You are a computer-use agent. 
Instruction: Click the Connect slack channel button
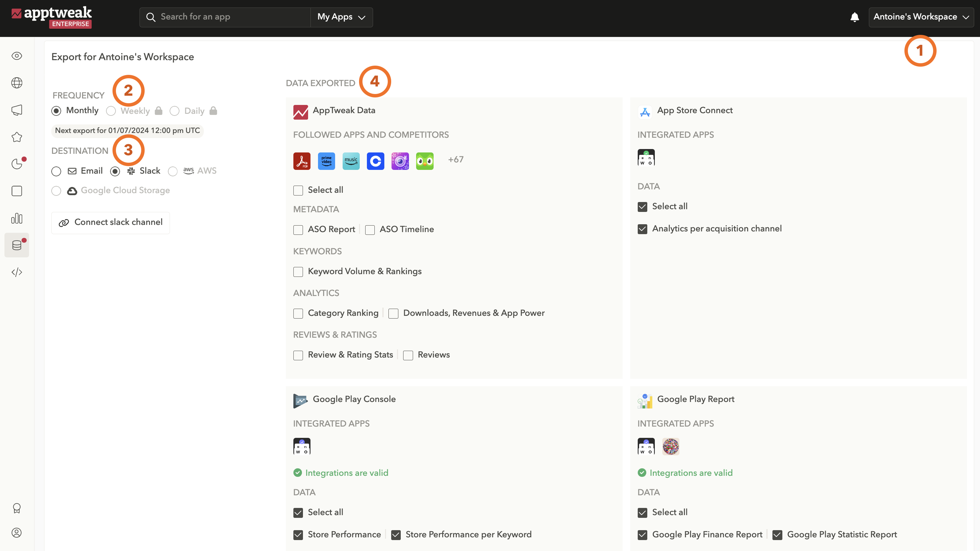(111, 223)
